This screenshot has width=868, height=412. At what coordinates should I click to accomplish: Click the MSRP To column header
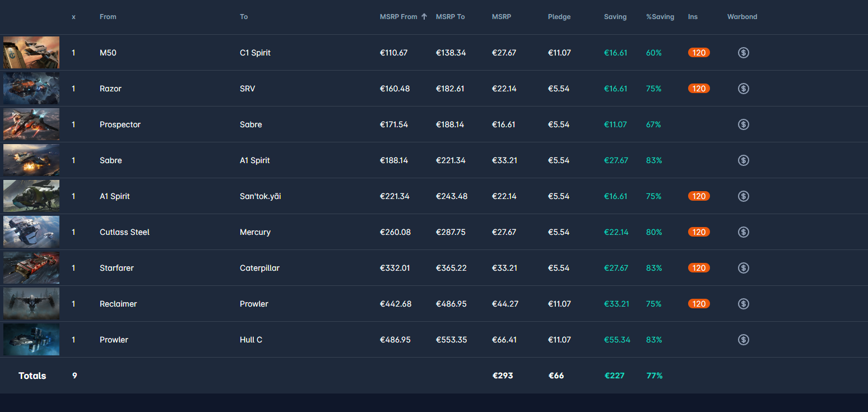coord(450,17)
